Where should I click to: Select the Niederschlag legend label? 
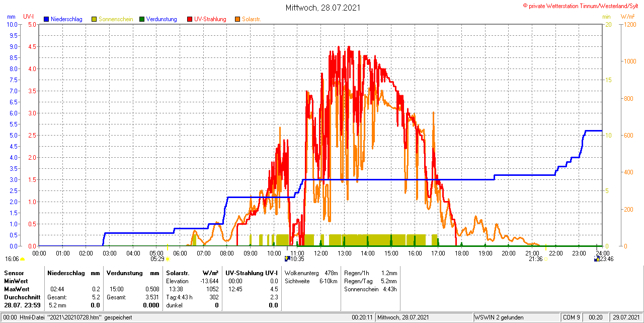[66, 19]
